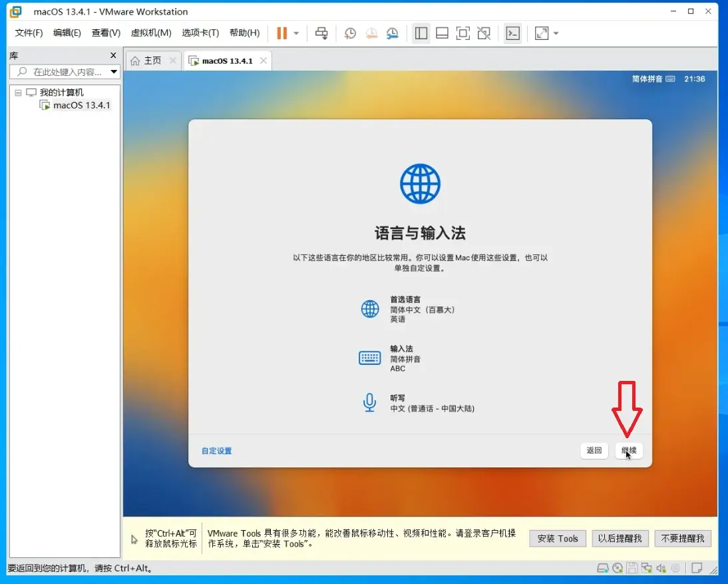The height and width of the screenshot is (584, 728).
Task: Toggle the library sidebar view
Action: 421,33
